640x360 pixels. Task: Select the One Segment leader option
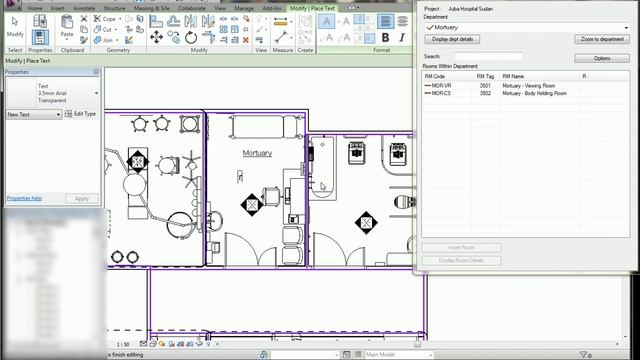(x=344, y=22)
